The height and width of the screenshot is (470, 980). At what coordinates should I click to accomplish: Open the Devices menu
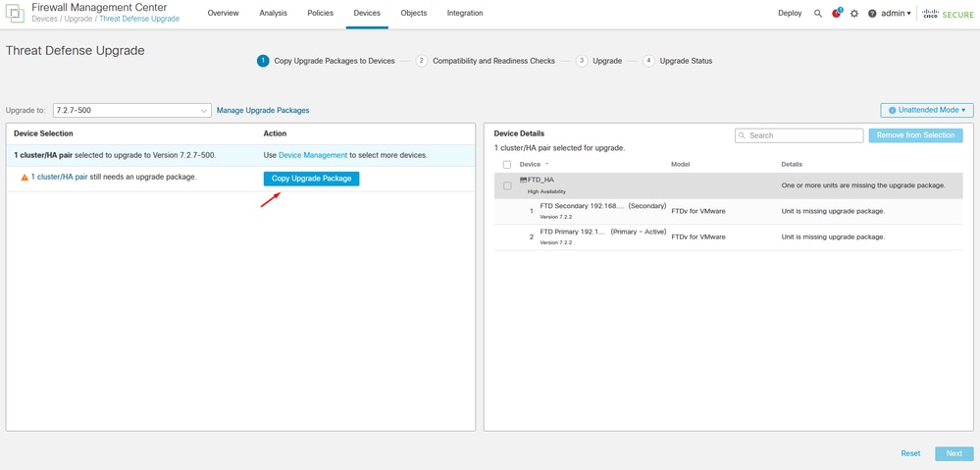pyautogui.click(x=367, y=13)
